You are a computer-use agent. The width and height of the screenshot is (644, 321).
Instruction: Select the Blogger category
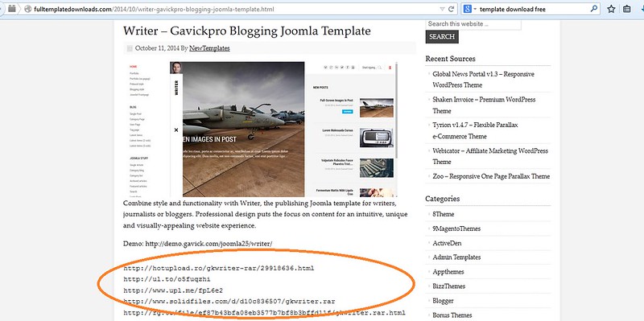[x=444, y=301]
